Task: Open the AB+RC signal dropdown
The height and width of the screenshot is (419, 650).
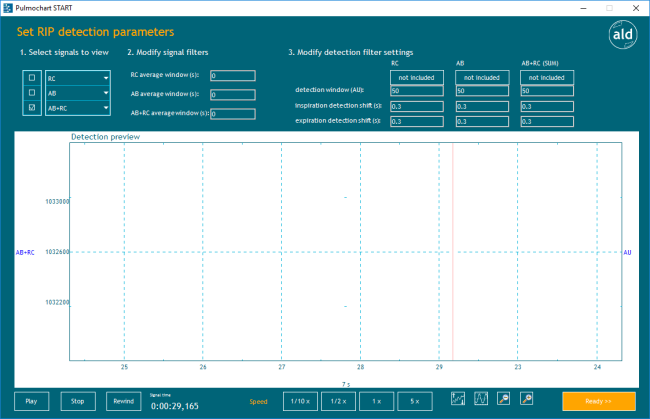Action: 105,107
